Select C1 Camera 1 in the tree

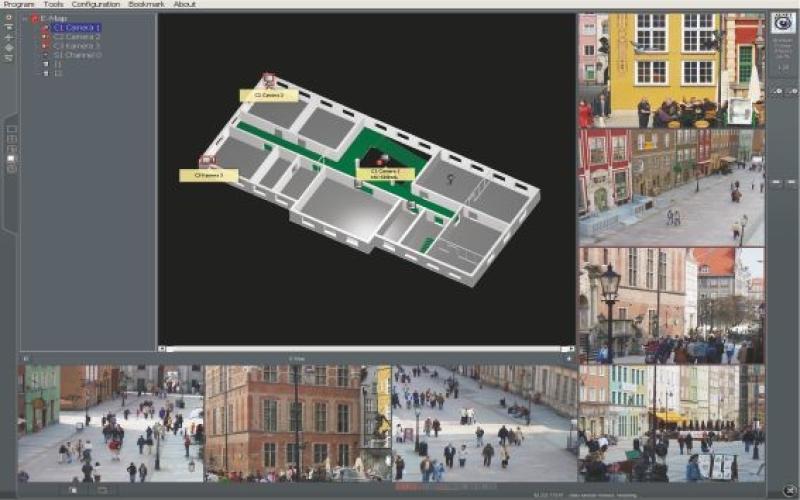[x=76, y=27]
